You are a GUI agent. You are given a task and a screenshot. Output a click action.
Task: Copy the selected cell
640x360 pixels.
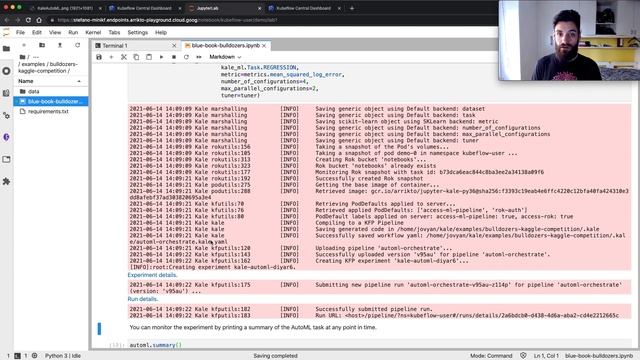[x=136, y=57]
